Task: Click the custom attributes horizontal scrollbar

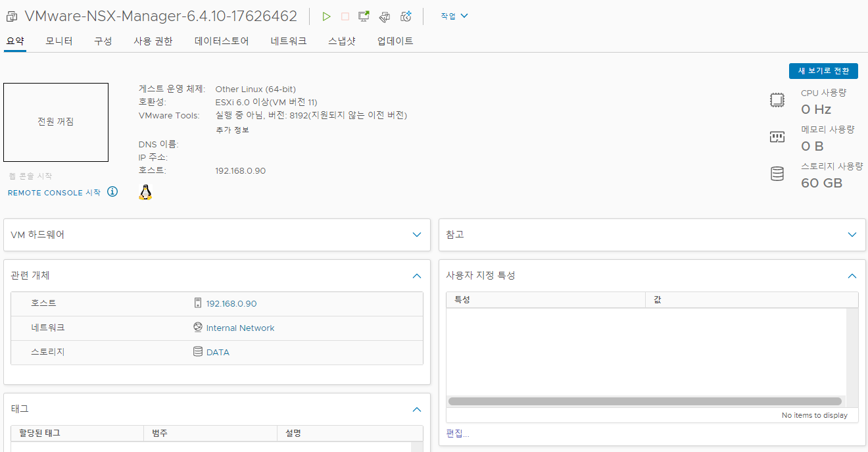Action: (644, 401)
